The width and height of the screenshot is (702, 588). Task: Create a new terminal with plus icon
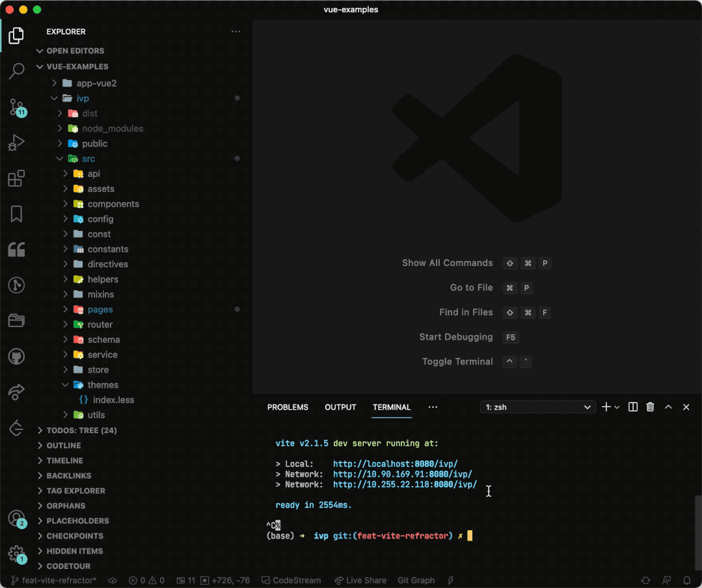pos(606,407)
